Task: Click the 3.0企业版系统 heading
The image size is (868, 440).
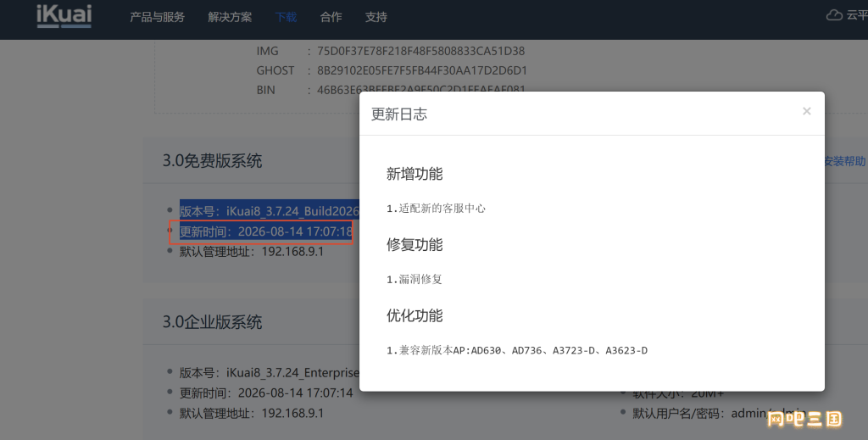Action: (212, 322)
